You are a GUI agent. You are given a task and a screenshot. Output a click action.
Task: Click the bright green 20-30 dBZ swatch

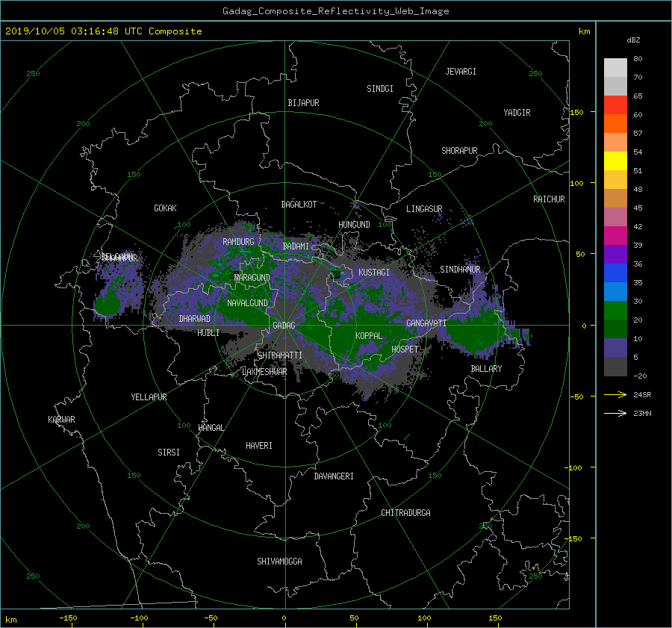(x=615, y=311)
